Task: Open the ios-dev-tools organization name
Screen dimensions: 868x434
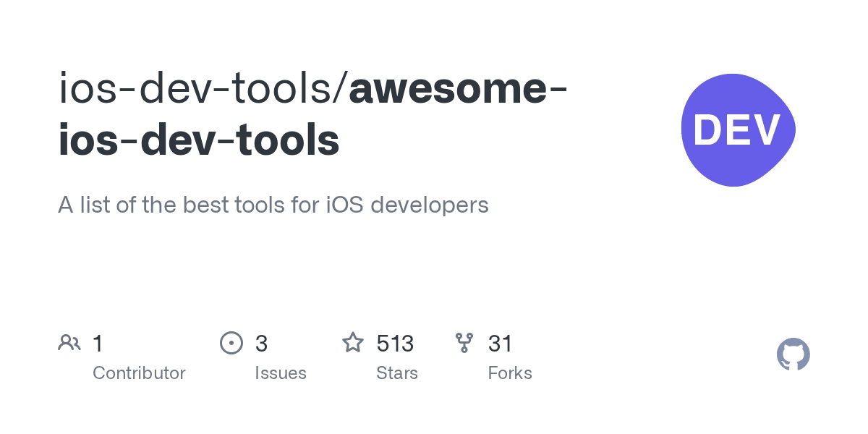Action: [x=195, y=88]
